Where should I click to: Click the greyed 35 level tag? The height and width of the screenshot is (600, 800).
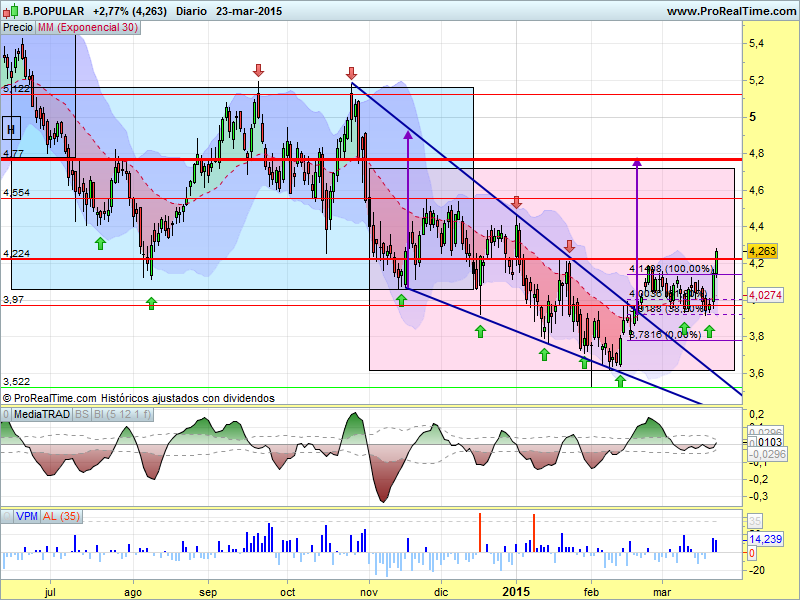755,521
